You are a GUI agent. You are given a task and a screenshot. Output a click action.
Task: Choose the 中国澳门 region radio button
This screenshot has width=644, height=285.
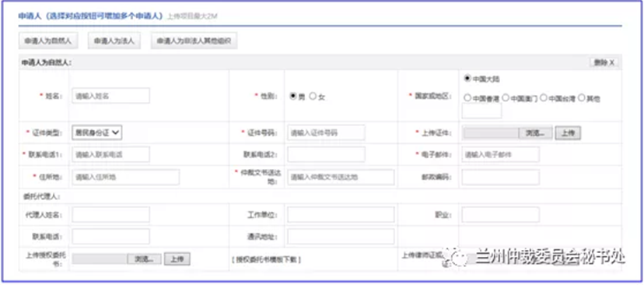coord(506,98)
